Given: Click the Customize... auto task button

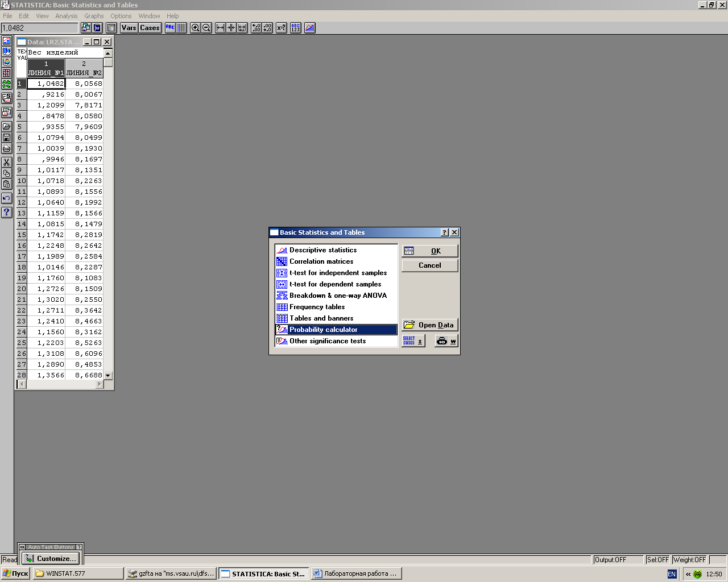Looking at the screenshot, I should click(x=50, y=559).
